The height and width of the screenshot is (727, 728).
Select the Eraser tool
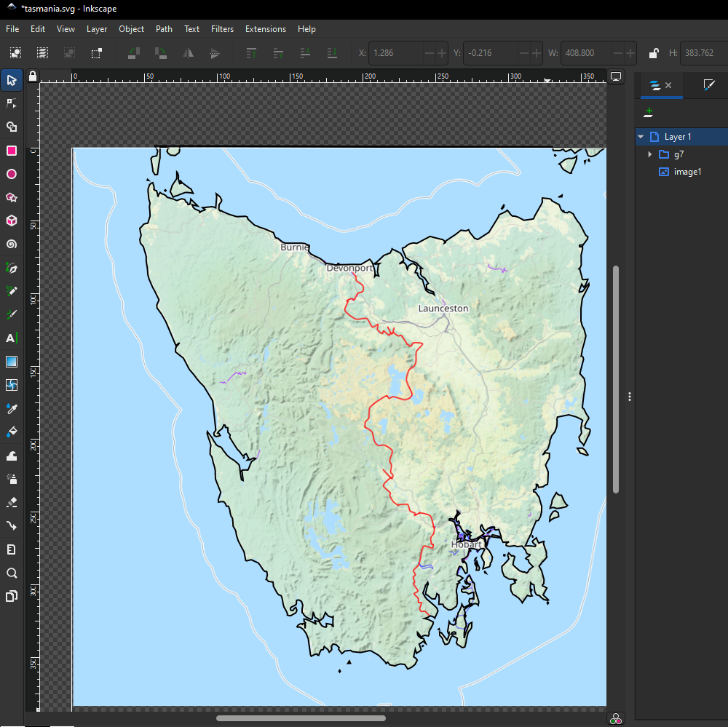(12, 502)
